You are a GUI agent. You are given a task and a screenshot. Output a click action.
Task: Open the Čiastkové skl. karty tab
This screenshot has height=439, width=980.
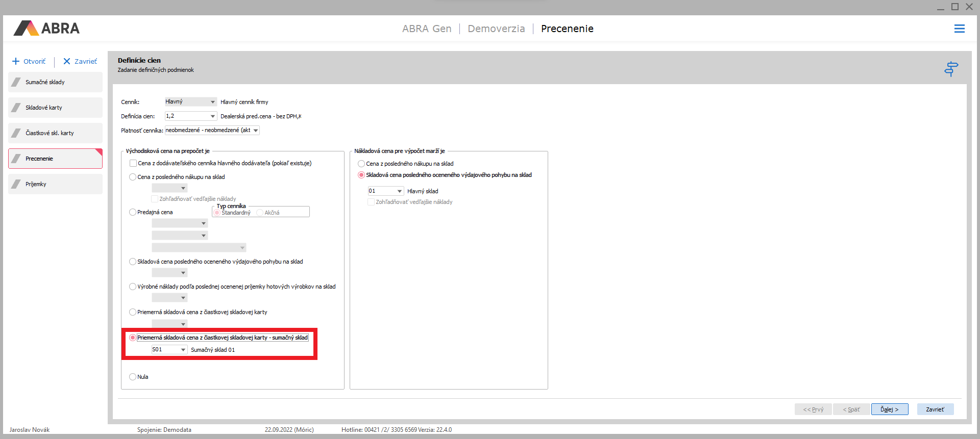(x=55, y=133)
